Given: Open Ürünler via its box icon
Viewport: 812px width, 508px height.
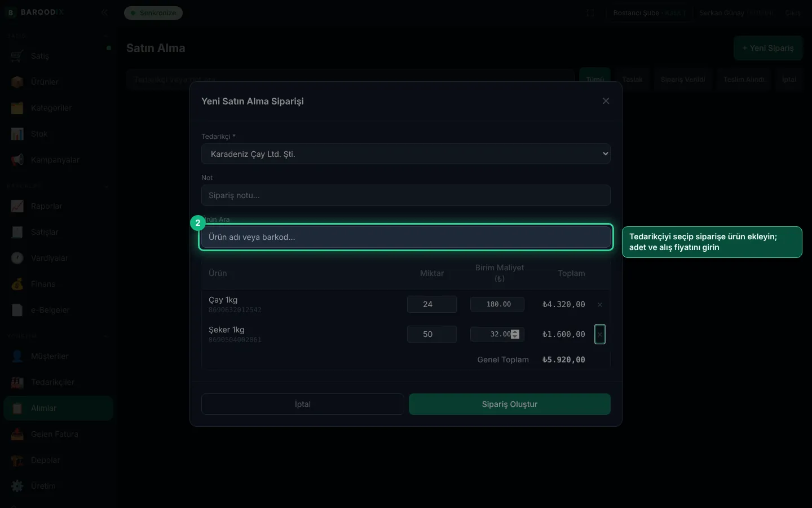Looking at the screenshot, I should click(17, 82).
